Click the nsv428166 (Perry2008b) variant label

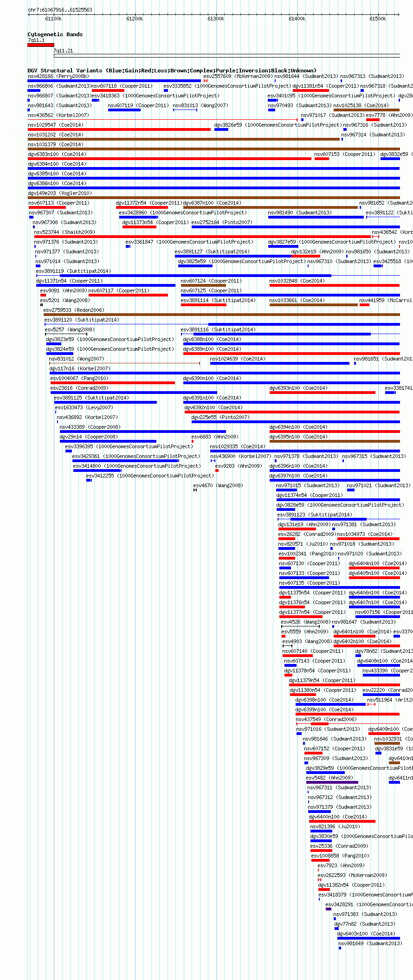click(x=58, y=76)
